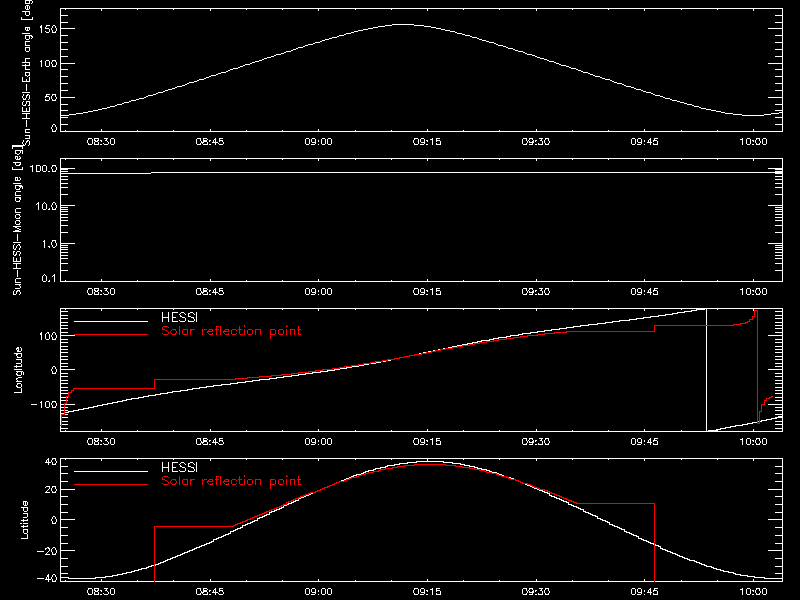Click 10:00 label under Earth angle plot

[753, 141]
